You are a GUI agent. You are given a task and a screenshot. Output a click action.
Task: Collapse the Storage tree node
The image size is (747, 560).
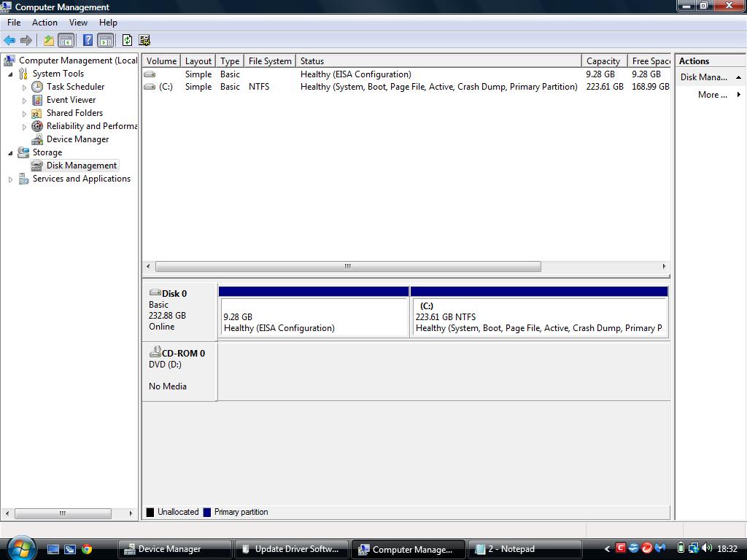[x=10, y=153]
